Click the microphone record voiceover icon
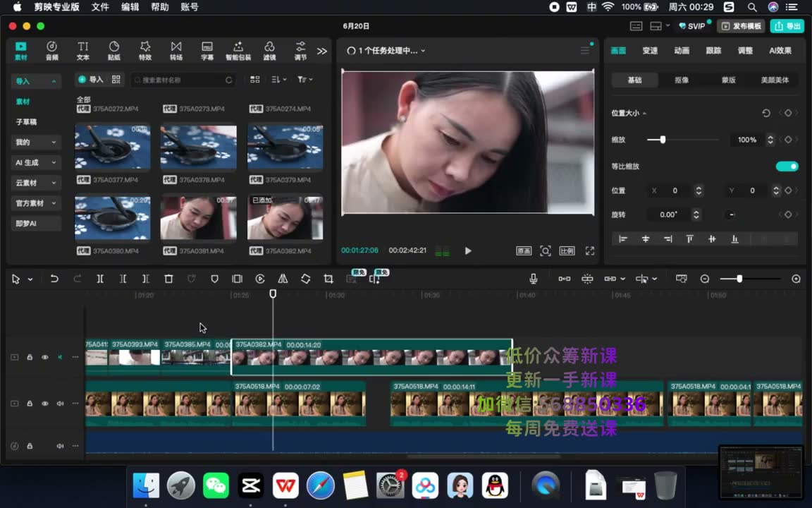The width and height of the screenshot is (812, 508). [x=534, y=279]
